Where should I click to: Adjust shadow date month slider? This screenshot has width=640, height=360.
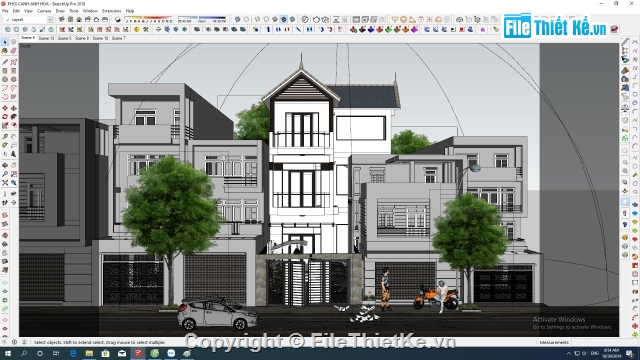point(149,20)
